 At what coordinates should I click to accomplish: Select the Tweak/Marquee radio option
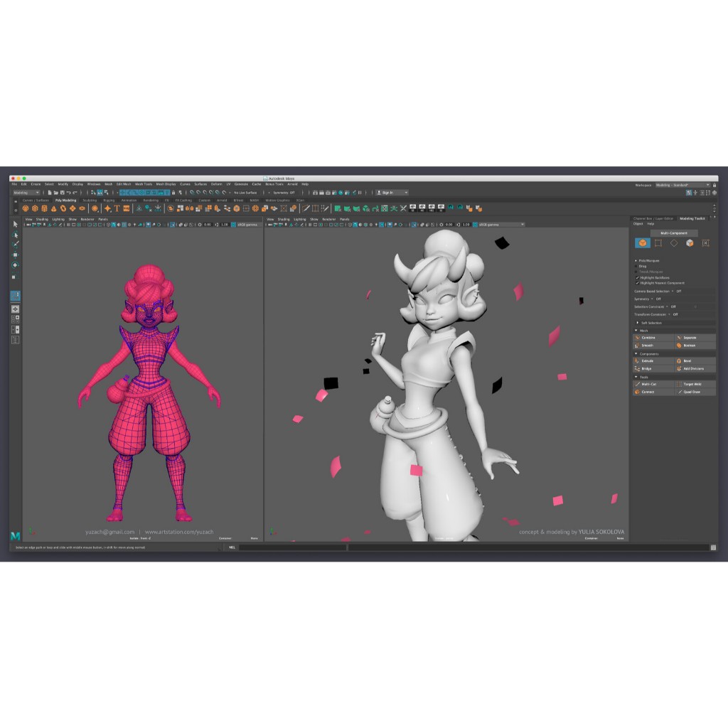[x=636, y=272]
